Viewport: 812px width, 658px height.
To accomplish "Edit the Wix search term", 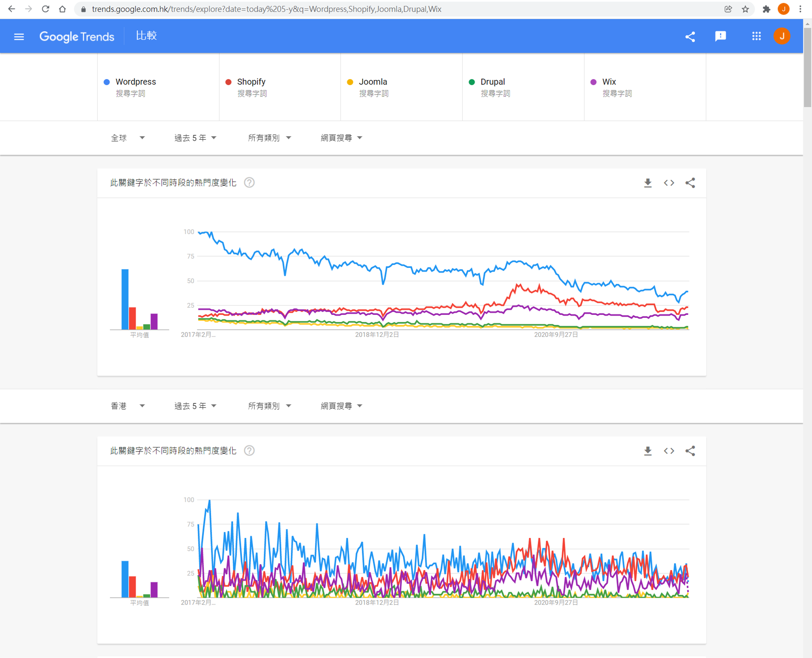I will [645, 87].
